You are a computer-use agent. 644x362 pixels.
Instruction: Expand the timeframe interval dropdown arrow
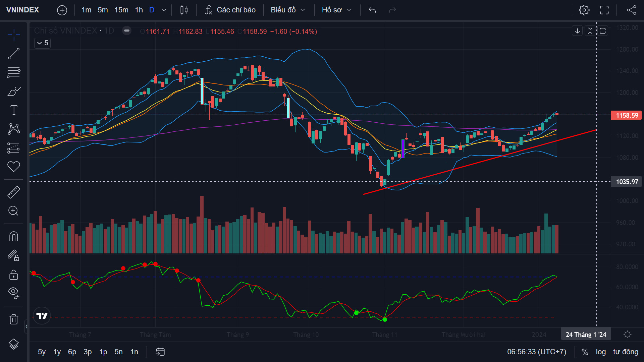[x=164, y=10]
